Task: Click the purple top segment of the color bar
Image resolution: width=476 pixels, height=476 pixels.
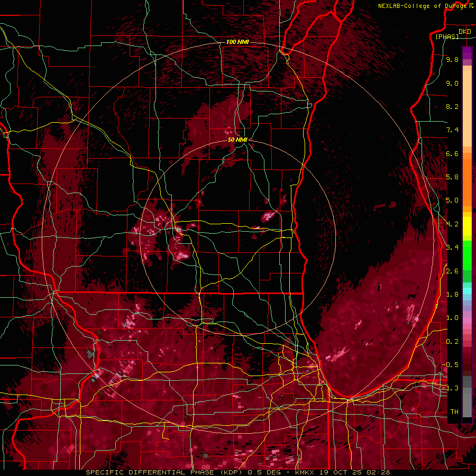Action: (467, 53)
